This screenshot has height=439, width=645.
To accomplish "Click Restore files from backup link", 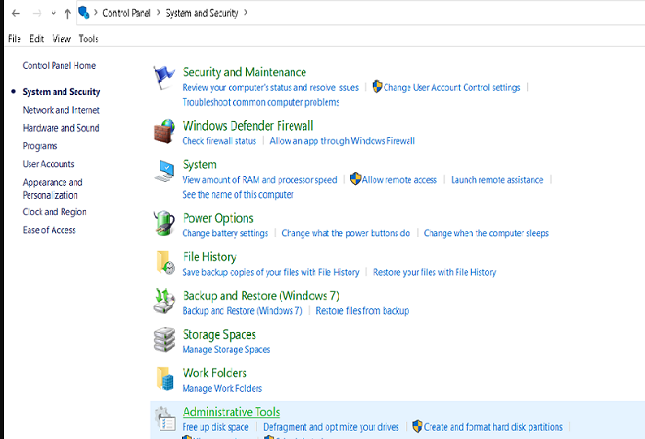I will point(362,311).
